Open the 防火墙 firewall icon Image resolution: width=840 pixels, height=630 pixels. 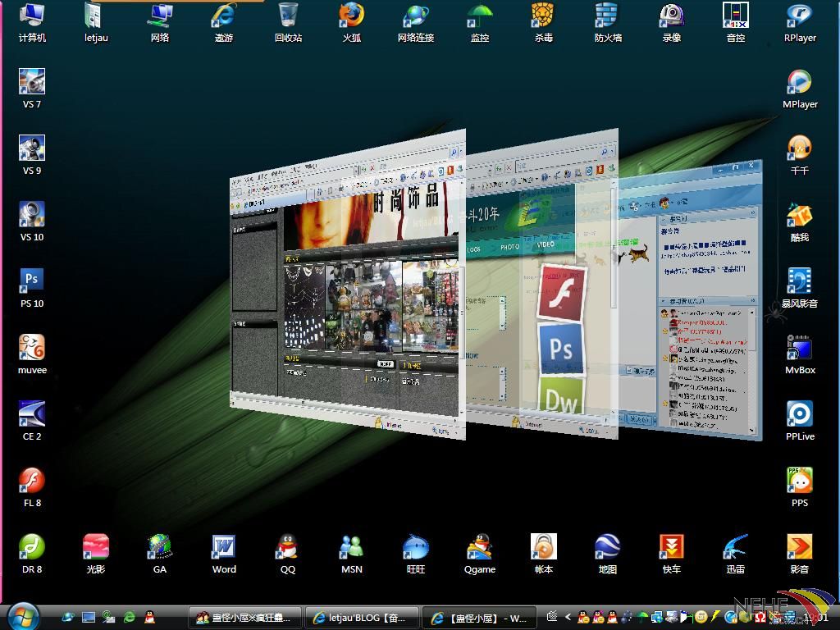(x=608, y=22)
